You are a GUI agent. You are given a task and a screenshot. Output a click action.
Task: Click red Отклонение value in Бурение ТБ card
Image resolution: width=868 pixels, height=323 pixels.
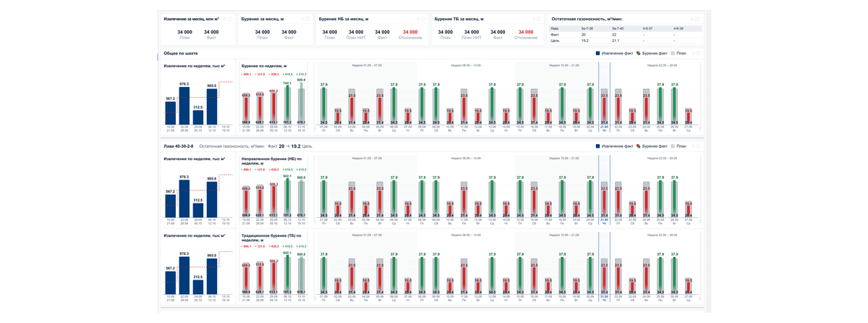coord(526,32)
